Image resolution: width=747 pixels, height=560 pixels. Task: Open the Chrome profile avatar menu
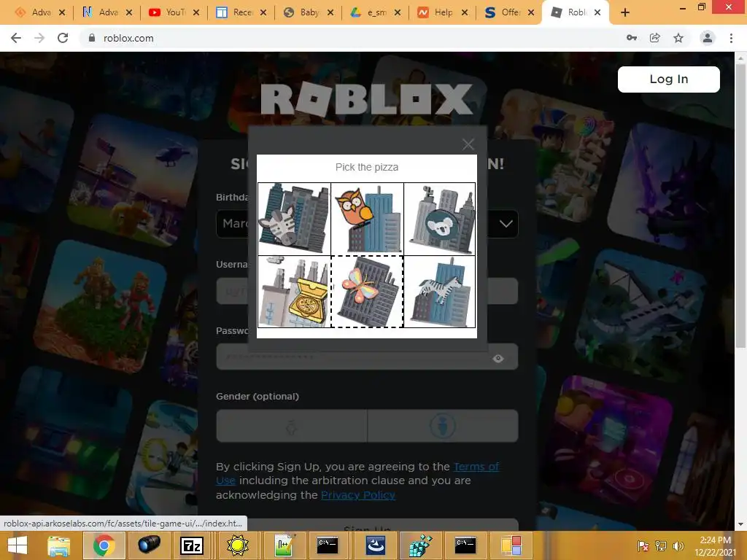[x=708, y=38]
